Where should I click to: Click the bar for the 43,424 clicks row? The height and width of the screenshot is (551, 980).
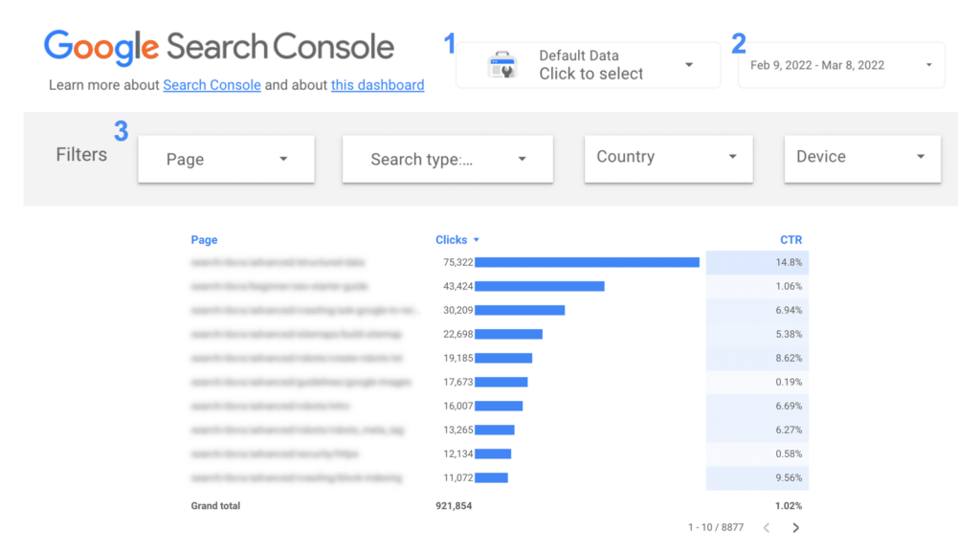tap(540, 286)
